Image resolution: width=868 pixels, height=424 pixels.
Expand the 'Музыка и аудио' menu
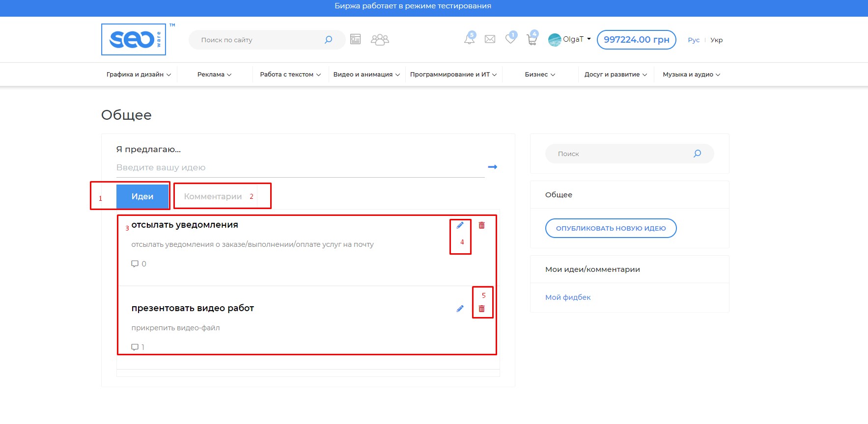click(691, 75)
